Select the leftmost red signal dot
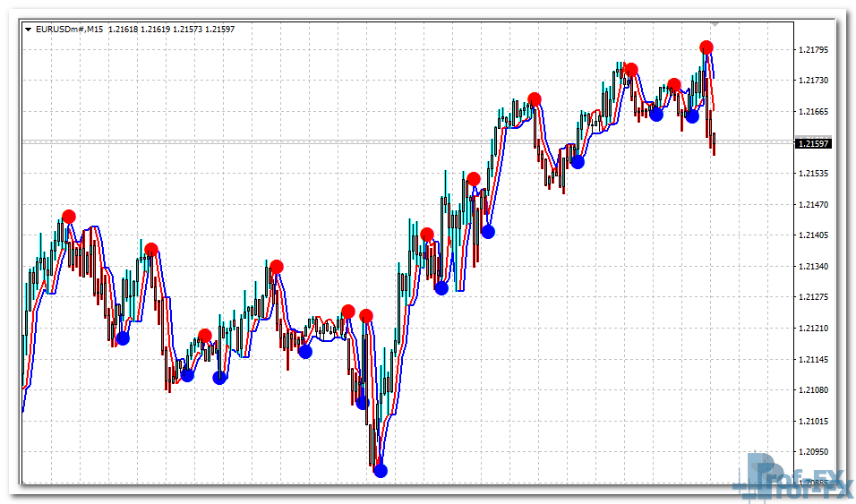The image size is (856, 504). click(x=69, y=217)
